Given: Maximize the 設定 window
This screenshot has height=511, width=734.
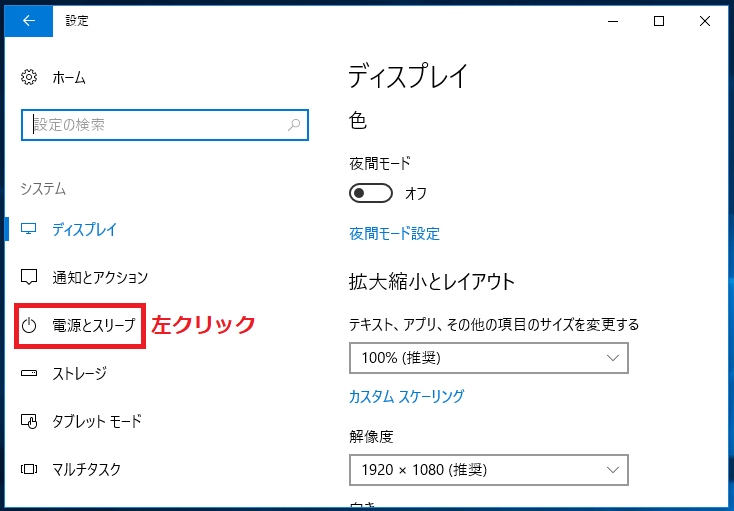Looking at the screenshot, I should click(659, 21).
